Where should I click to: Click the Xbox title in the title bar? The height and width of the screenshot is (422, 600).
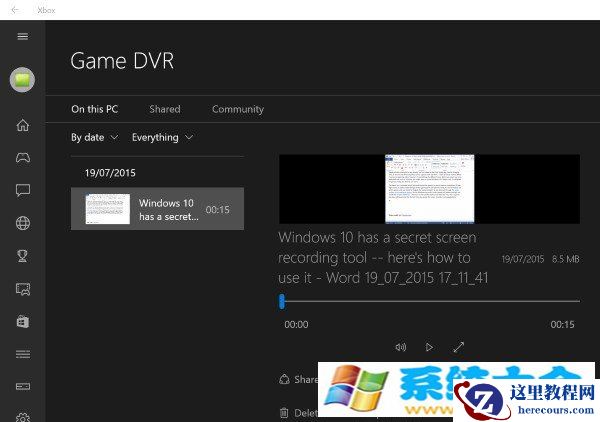point(46,10)
